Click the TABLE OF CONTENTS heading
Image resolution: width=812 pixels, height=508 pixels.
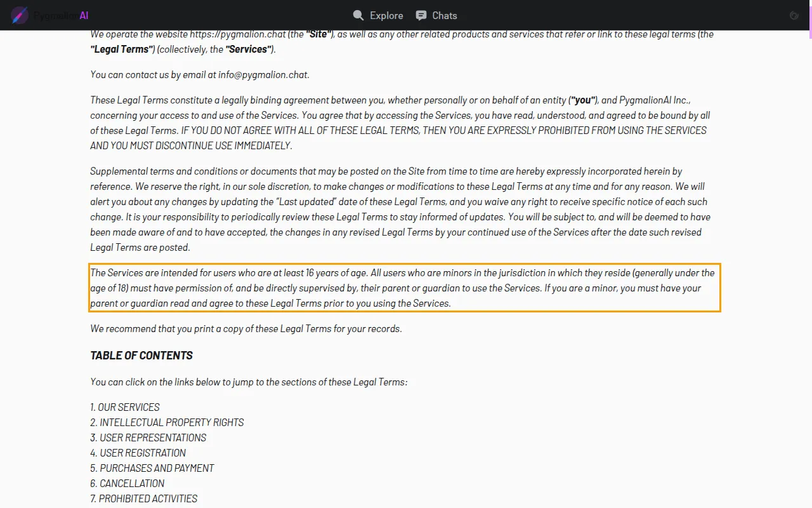(x=141, y=356)
